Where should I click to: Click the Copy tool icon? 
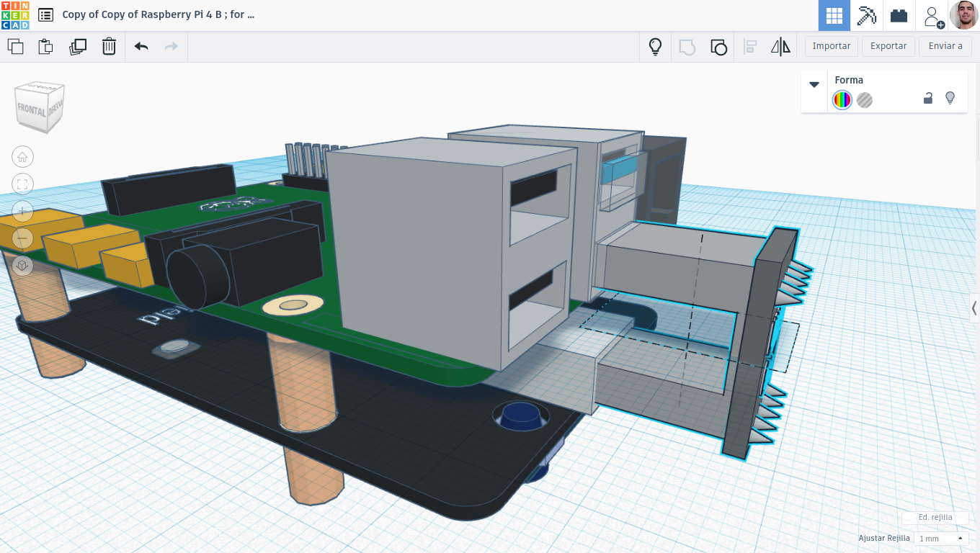(15, 47)
